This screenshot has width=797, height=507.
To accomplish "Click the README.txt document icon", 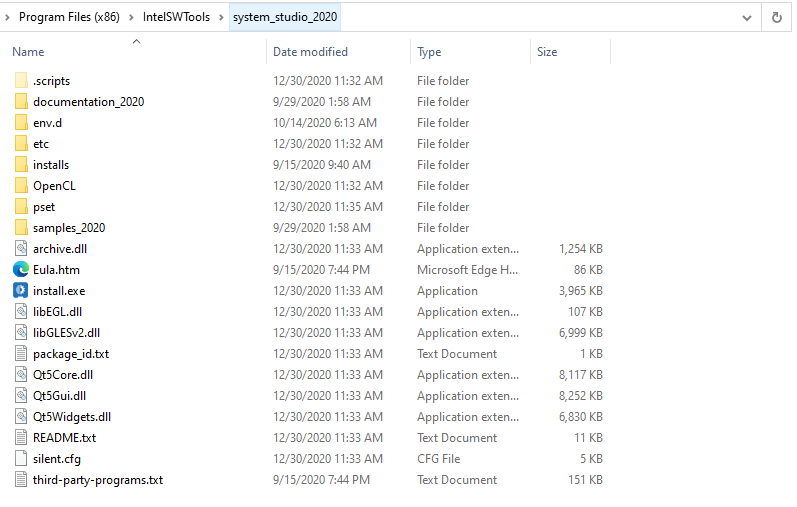I will 21,437.
